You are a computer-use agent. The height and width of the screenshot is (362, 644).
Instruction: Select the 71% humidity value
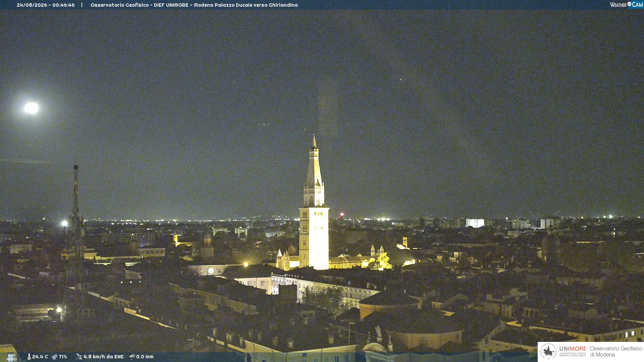point(63,357)
